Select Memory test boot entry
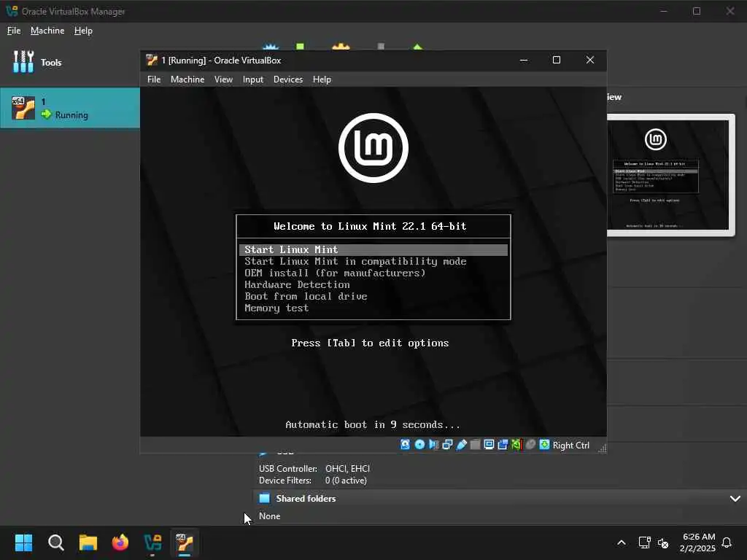The image size is (747, 560). (276, 308)
